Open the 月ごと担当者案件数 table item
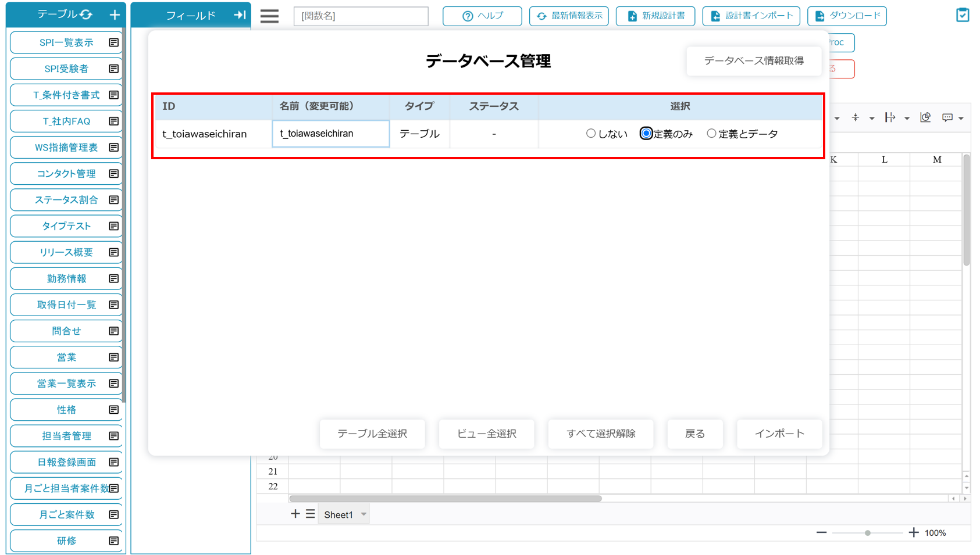Viewport: 980px width, 555px height. coord(66,488)
